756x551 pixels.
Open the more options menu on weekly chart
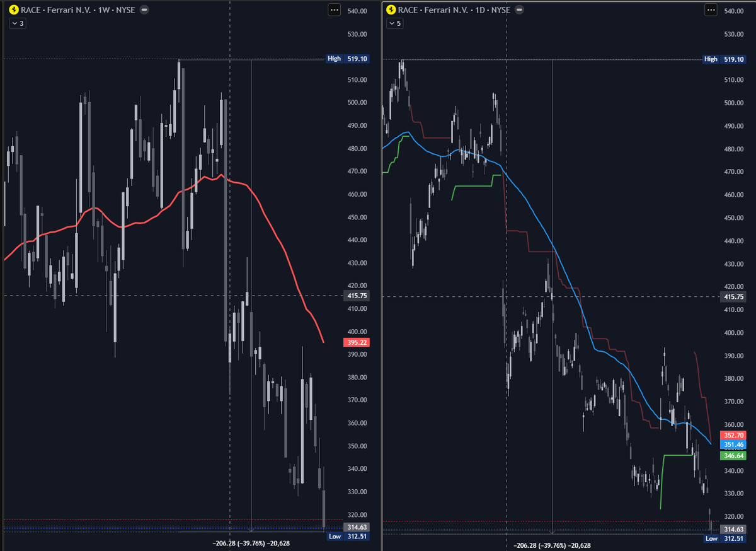(x=334, y=10)
